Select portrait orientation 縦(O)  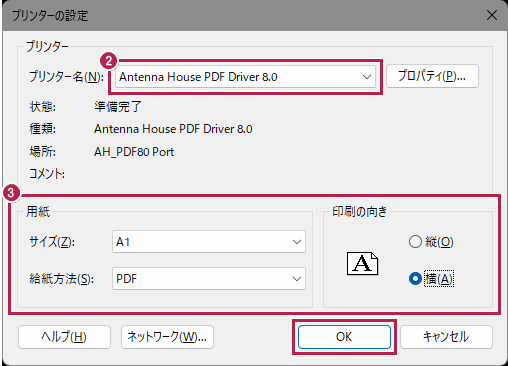coord(431,242)
